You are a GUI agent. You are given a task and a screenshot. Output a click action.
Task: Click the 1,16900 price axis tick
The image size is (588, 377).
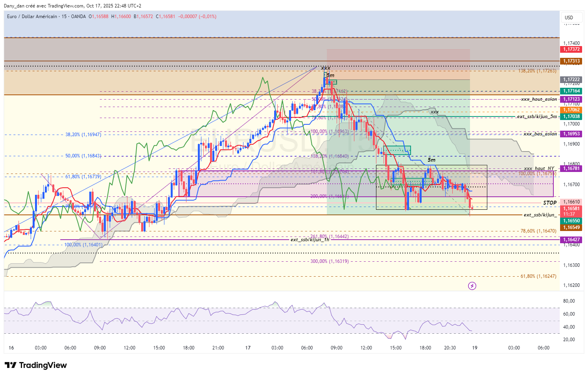point(571,144)
